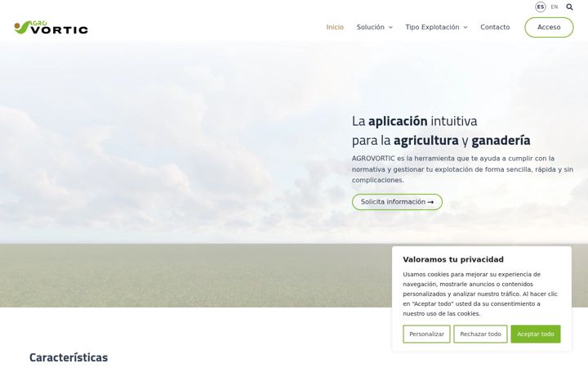This screenshot has height=368, width=588.
Task: Expand the Solución dropdown menu
Action: pos(375,27)
